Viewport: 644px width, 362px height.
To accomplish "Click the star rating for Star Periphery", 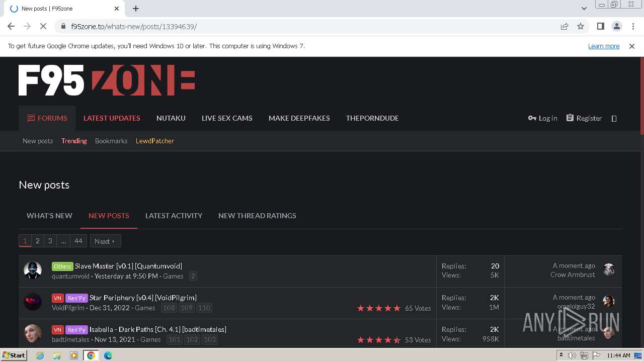I will click(379, 308).
